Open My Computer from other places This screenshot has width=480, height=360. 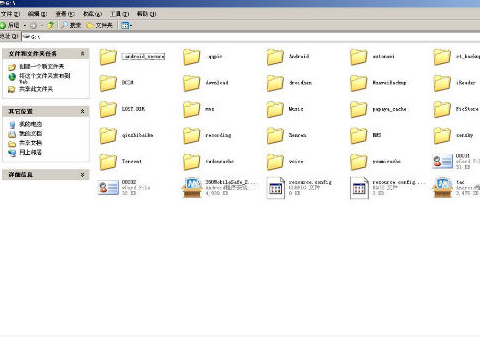point(30,124)
